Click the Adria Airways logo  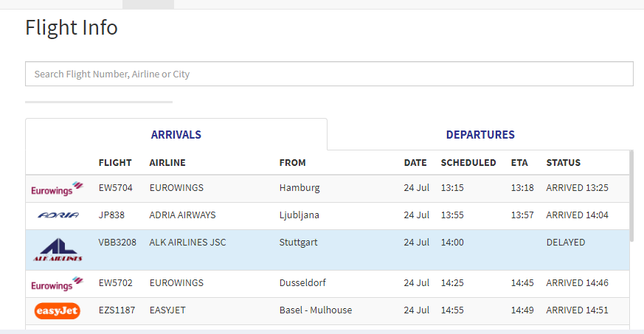[x=57, y=215]
